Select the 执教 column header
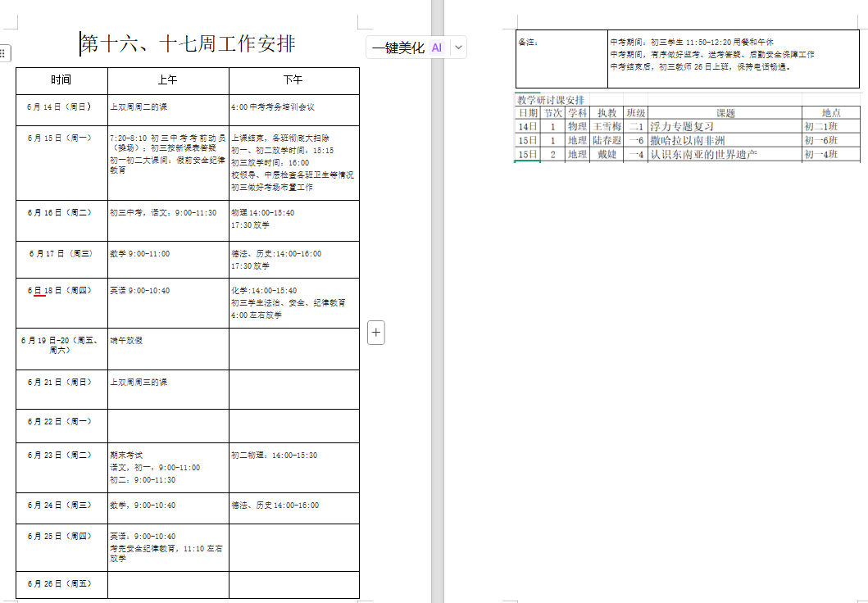Screen dimensions: 868x603 click(607, 113)
